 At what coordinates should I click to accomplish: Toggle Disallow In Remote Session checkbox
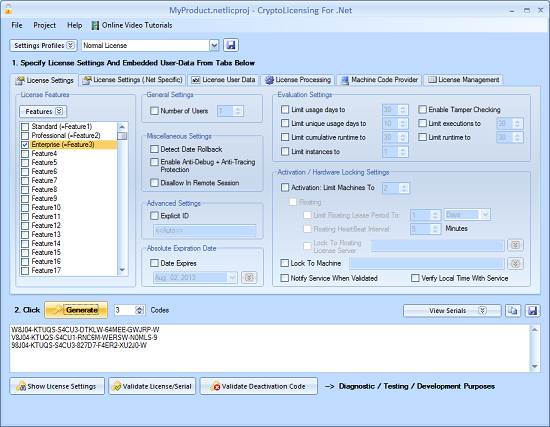(x=154, y=183)
